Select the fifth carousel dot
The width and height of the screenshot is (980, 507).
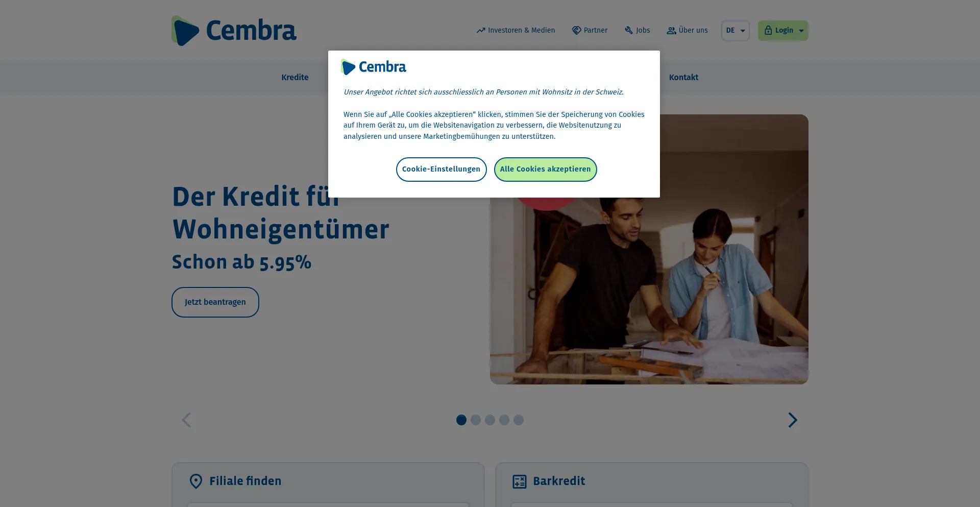click(x=519, y=420)
